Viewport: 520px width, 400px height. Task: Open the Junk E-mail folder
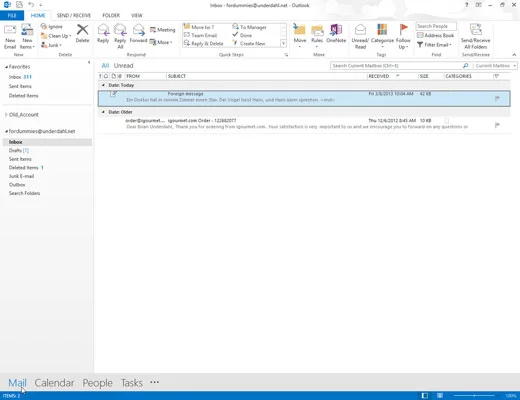(x=21, y=176)
